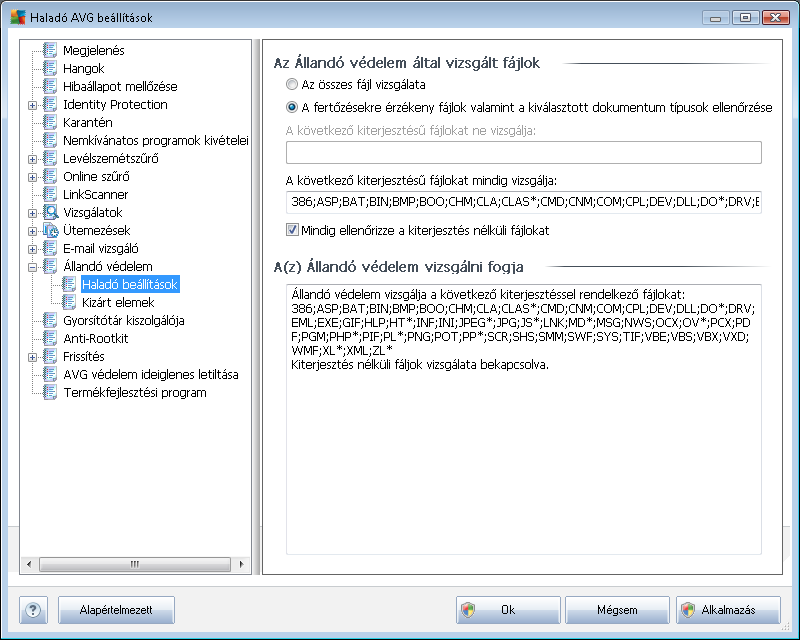This screenshot has width=800, height=640.
Task: Click the Kizárt elemek item icon
Action: pyautogui.click(x=68, y=302)
